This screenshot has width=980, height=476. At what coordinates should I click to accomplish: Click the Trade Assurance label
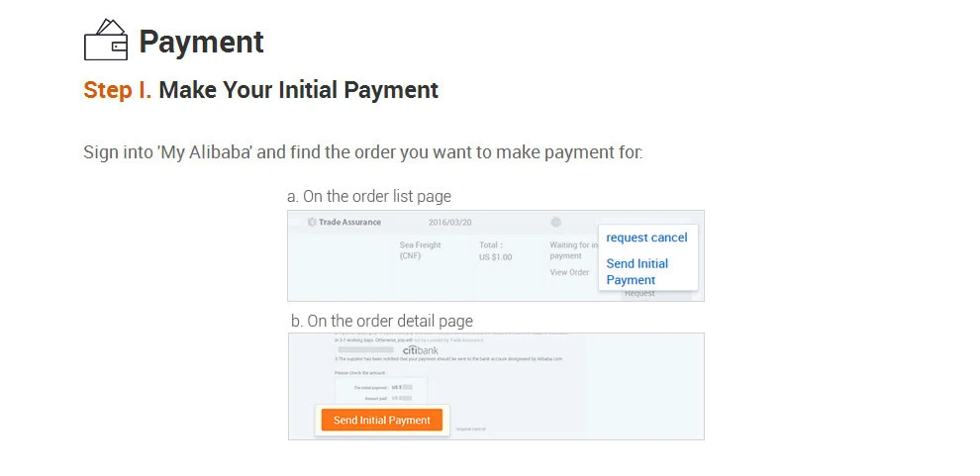click(349, 223)
